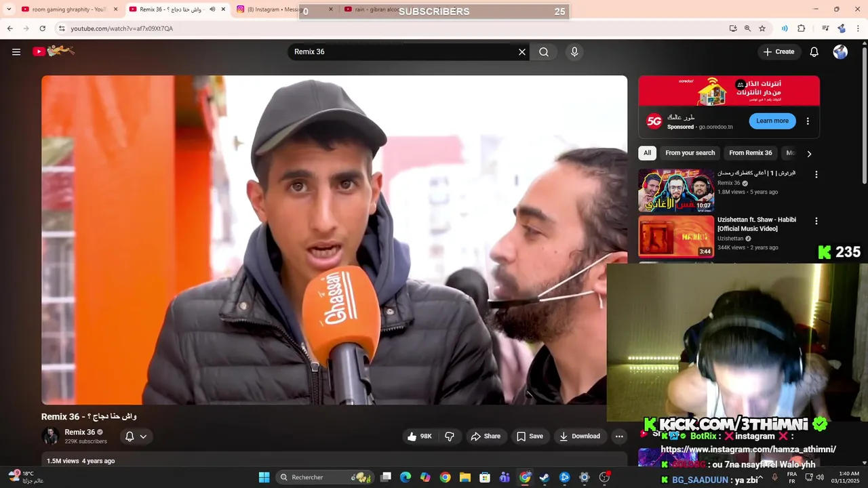The height and width of the screenshot is (488, 868).
Task: Click the search magnifier button
Action: [x=544, y=52]
